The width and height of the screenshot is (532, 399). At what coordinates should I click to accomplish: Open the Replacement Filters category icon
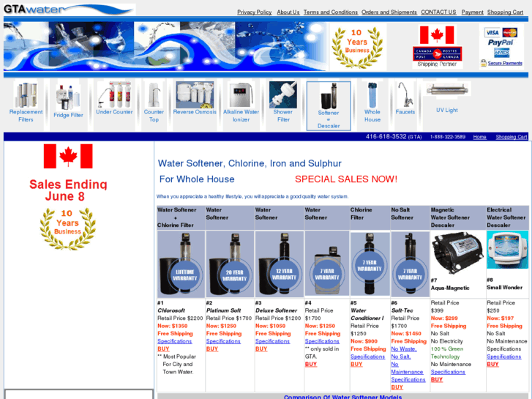coord(26,94)
